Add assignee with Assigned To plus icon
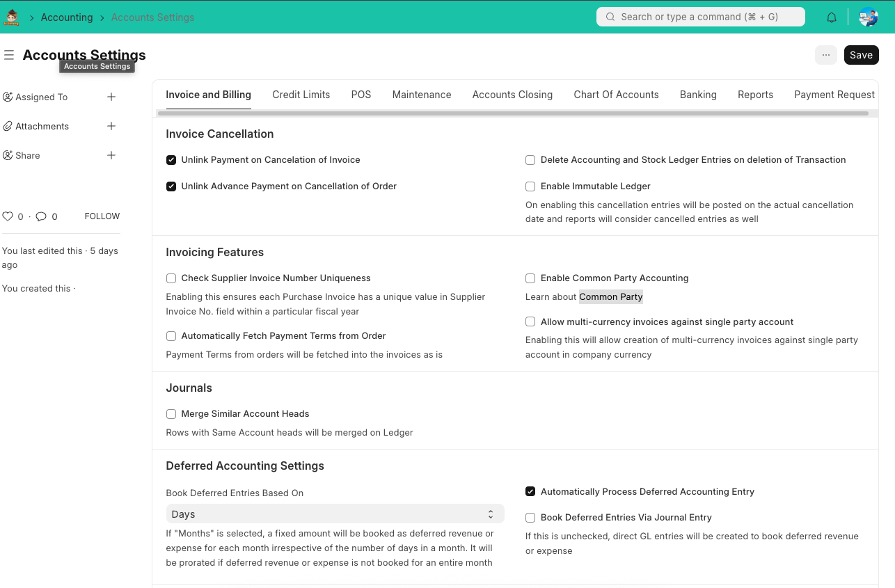This screenshot has height=588, width=895. tap(111, 97)
